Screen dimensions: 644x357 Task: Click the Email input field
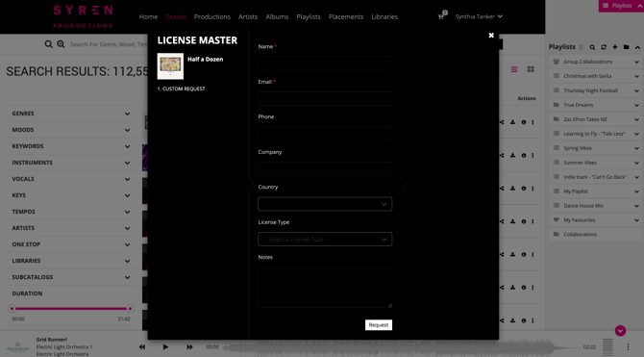pyautogui.click(x=325, y=99)
